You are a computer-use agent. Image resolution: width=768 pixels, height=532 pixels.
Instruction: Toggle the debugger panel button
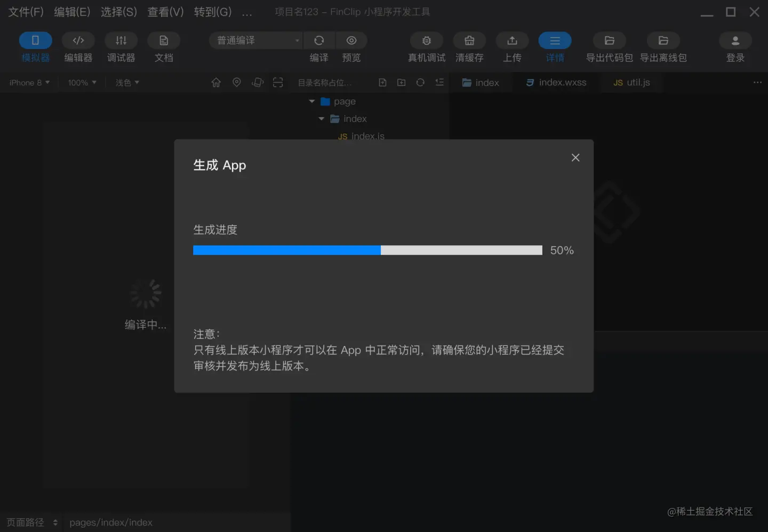click(x=121, y=41)
